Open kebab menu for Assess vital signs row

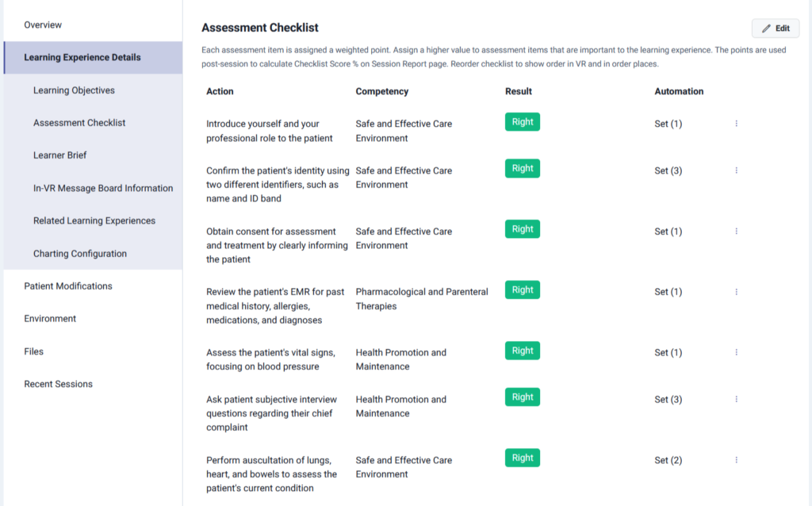point(736,352)
